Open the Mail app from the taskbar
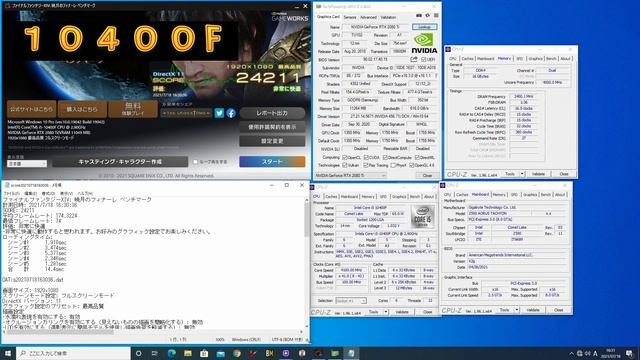Viewport: 640px width, 360px height. [220, 353]
